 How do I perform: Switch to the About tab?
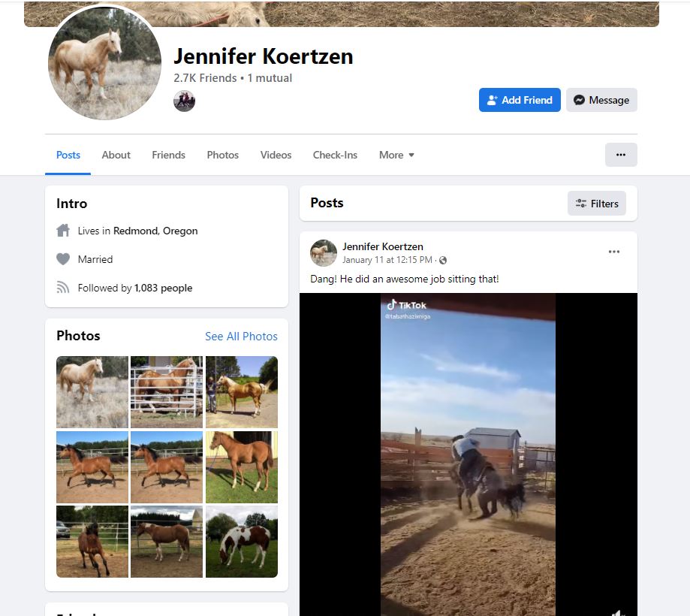[x=116, y=155]
